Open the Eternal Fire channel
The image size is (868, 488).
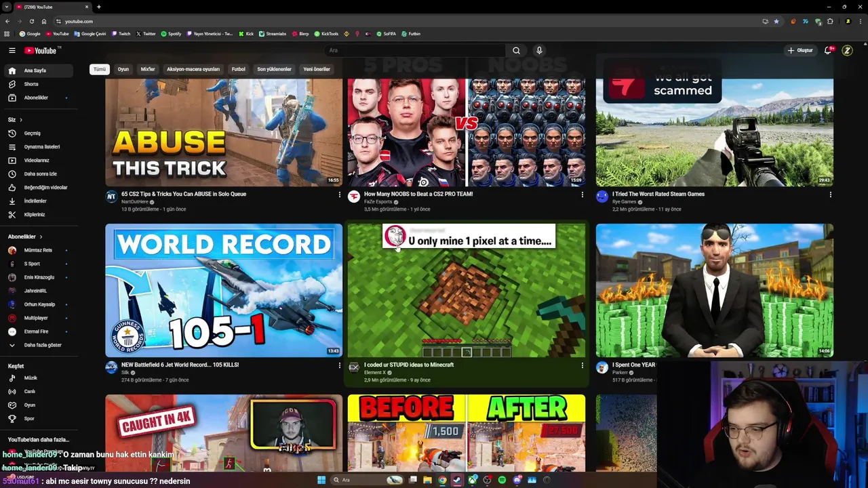click(39, 331)
